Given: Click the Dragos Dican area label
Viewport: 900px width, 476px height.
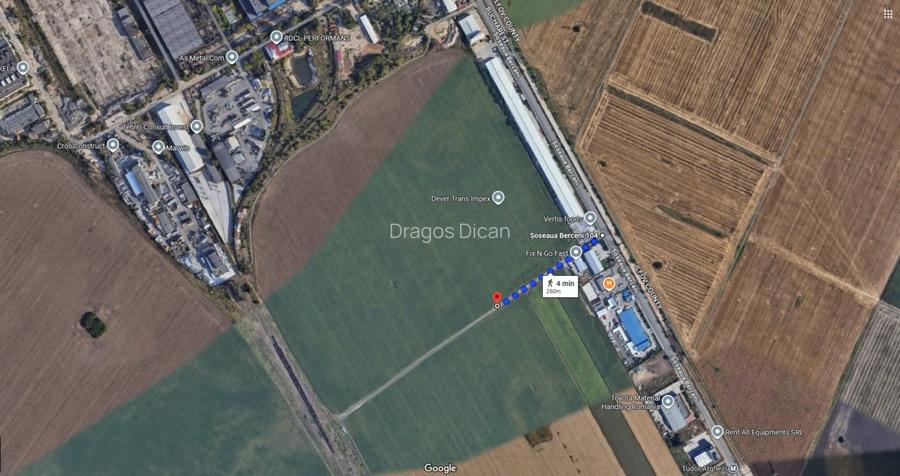Looking at the screenshot, I should (449, 231).
